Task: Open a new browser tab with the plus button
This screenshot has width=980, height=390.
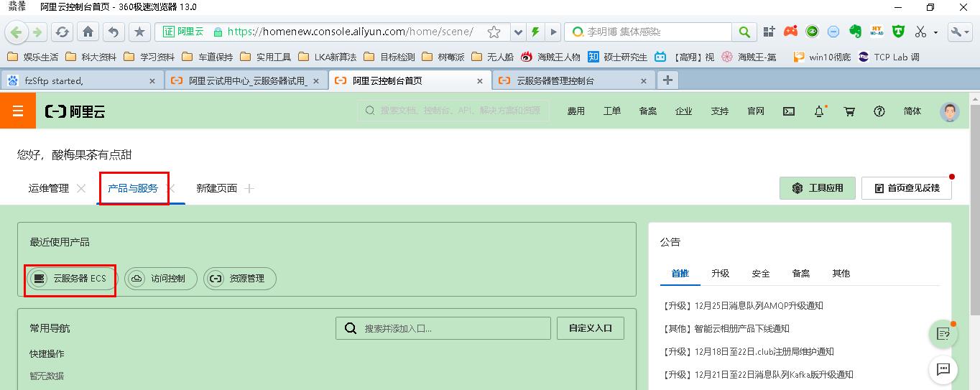Action: click(x=667, y=80)
